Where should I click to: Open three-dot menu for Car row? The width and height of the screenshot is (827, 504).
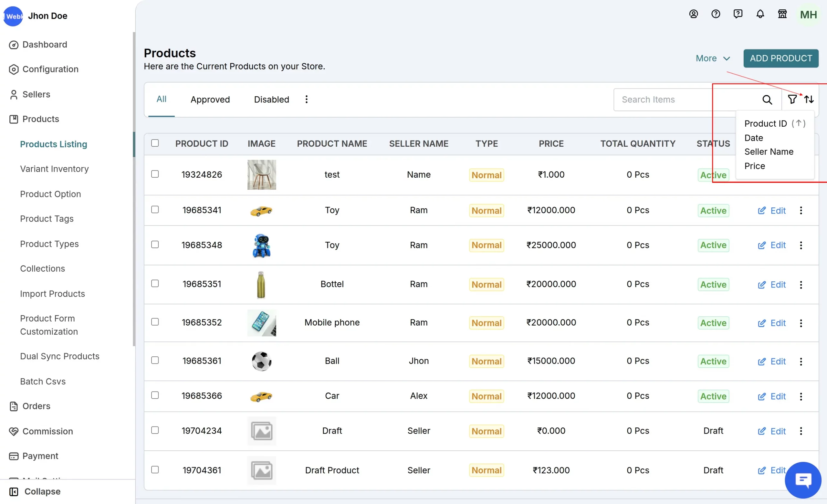coord(801,396)
